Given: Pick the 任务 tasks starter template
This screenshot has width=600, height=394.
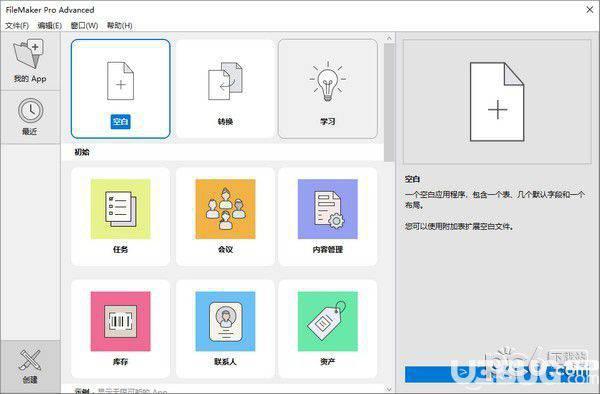Looking at the screenshot, I should pos(121,217).
